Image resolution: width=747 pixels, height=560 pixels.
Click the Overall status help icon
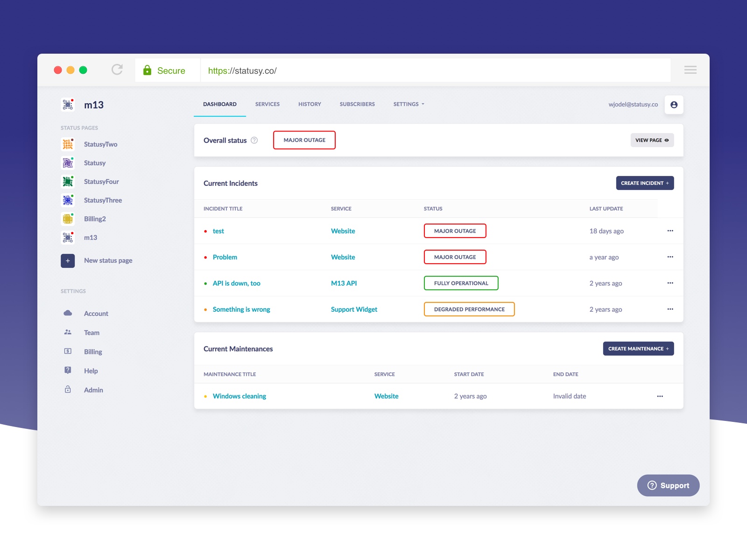(254, 140)
